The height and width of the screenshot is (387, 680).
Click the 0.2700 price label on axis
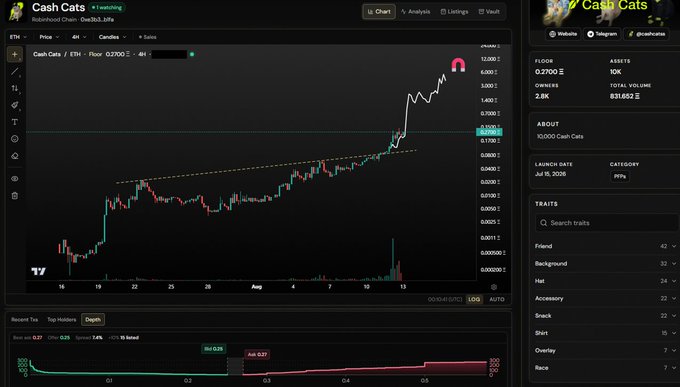pyautogui.click(x=489, y=132)
